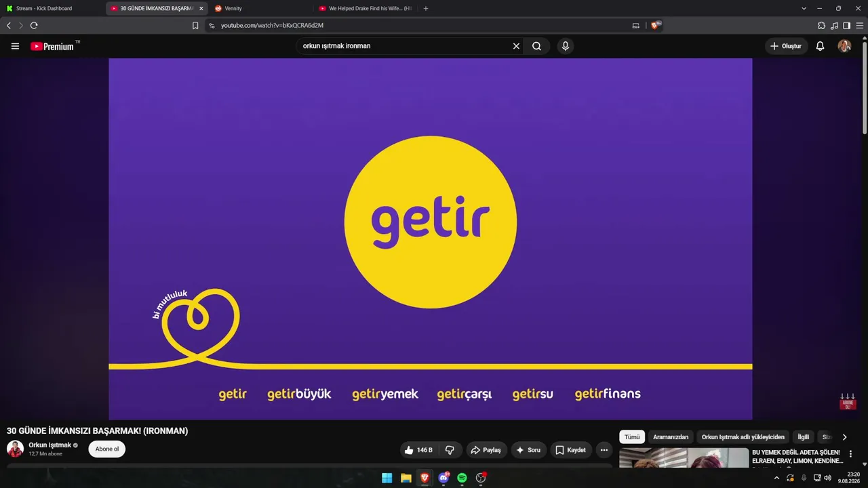Switch to Stream - Kick Dashboard tab
Screen dimensions: 868x488
(x=53, y=8)
